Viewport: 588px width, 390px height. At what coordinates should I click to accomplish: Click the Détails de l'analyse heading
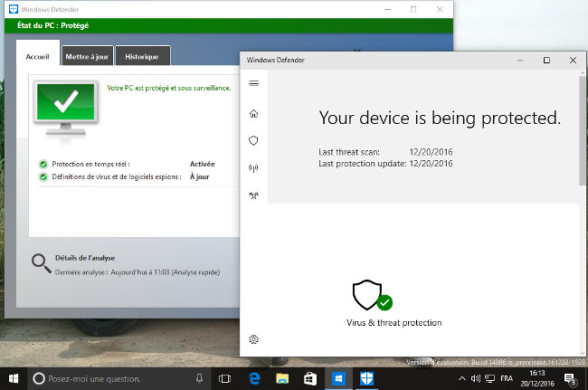85,258
